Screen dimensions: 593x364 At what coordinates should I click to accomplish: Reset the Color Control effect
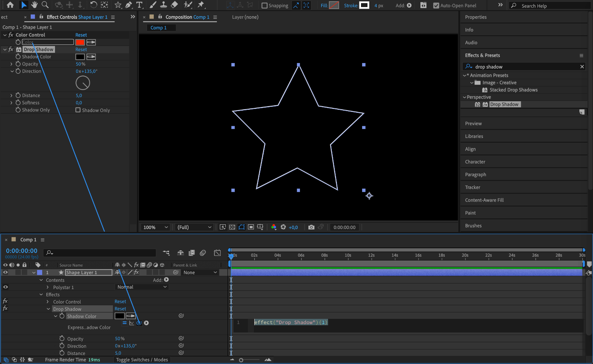coord(81,35)
